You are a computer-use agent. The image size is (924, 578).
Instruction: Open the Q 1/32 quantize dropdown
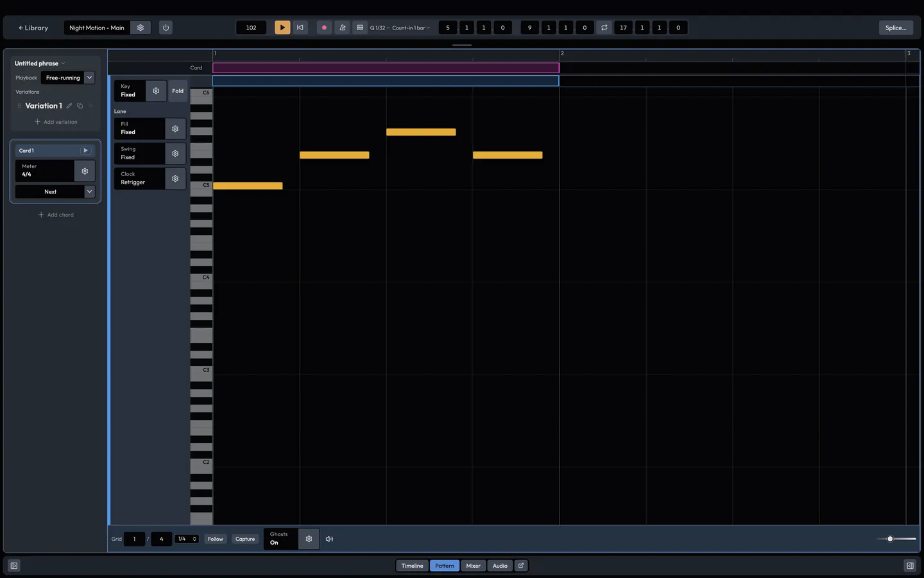tap(380, 28)
